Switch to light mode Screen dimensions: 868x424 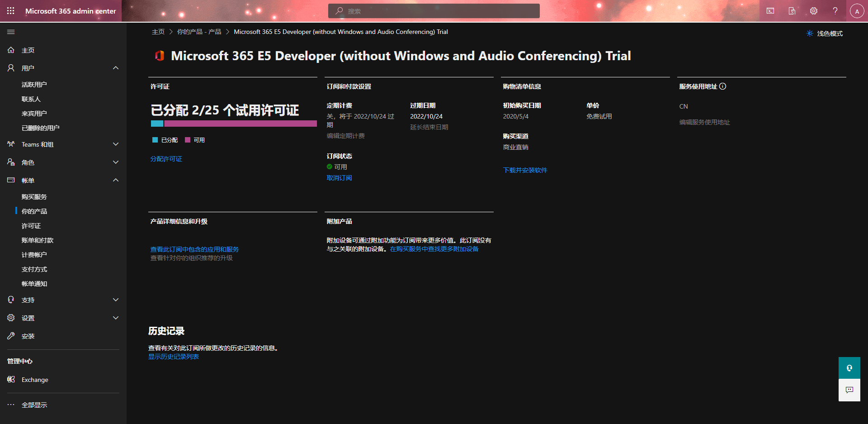coord(825,33)
